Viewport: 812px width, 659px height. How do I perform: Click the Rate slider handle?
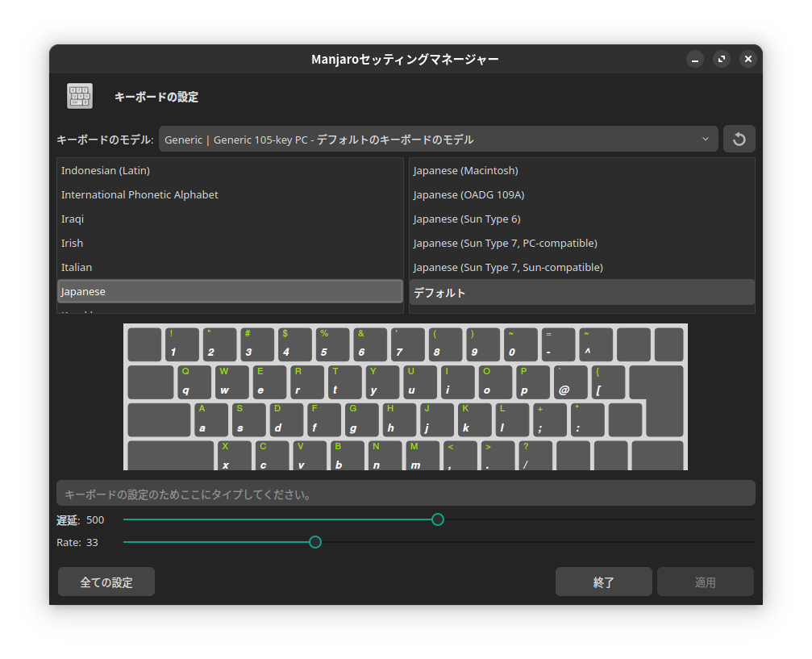(314, 542)
